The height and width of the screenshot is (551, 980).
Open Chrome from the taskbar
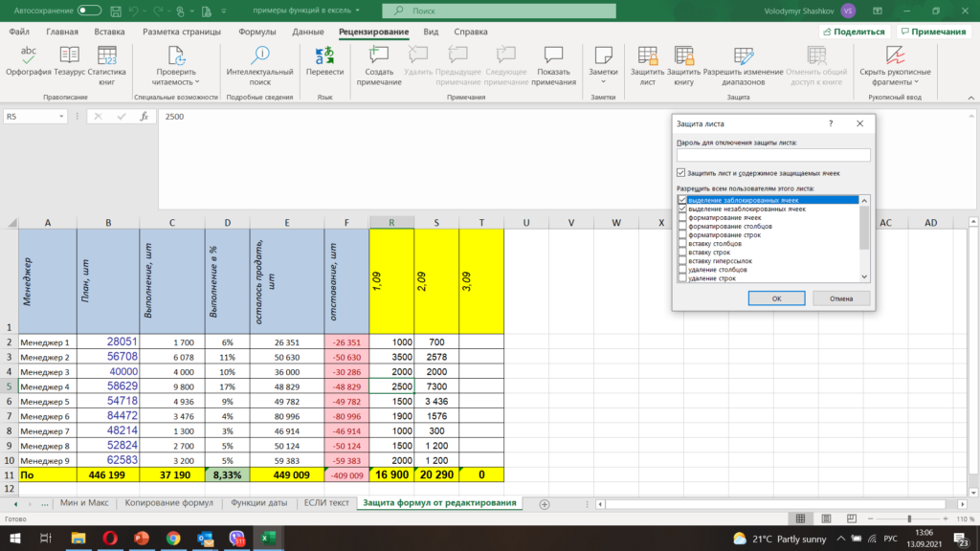point(173,538)
